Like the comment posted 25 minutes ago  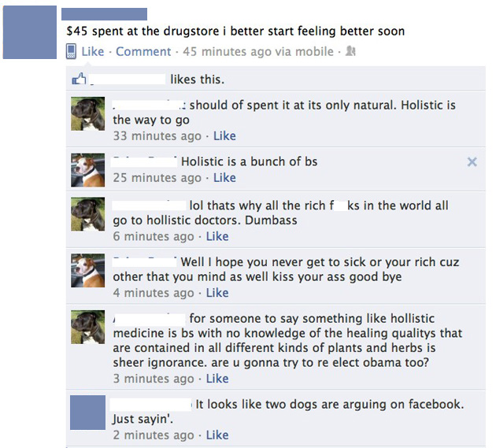224,178
